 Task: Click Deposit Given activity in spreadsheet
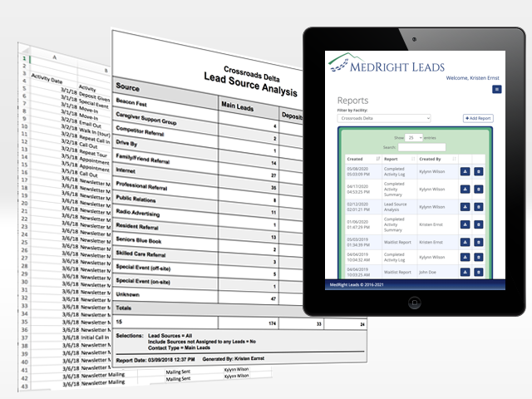point(94,96)
